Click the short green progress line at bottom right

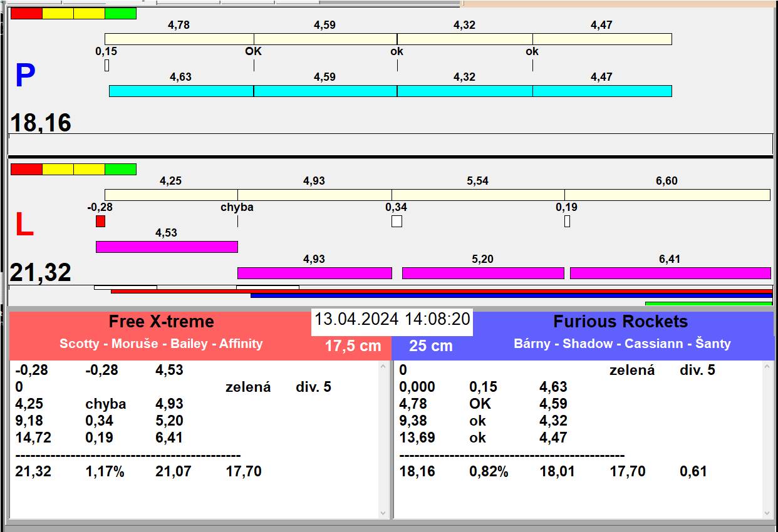coord(708,304)
